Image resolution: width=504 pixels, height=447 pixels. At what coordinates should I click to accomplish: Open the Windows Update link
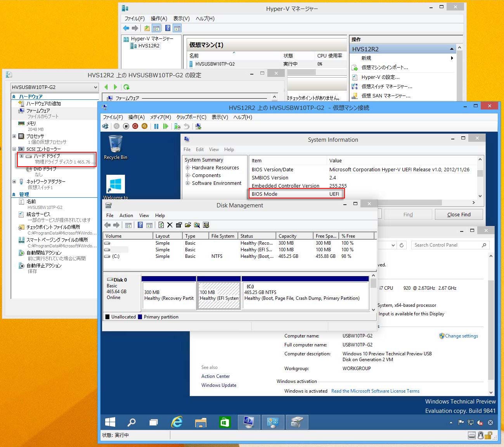[x=219, y=385]
